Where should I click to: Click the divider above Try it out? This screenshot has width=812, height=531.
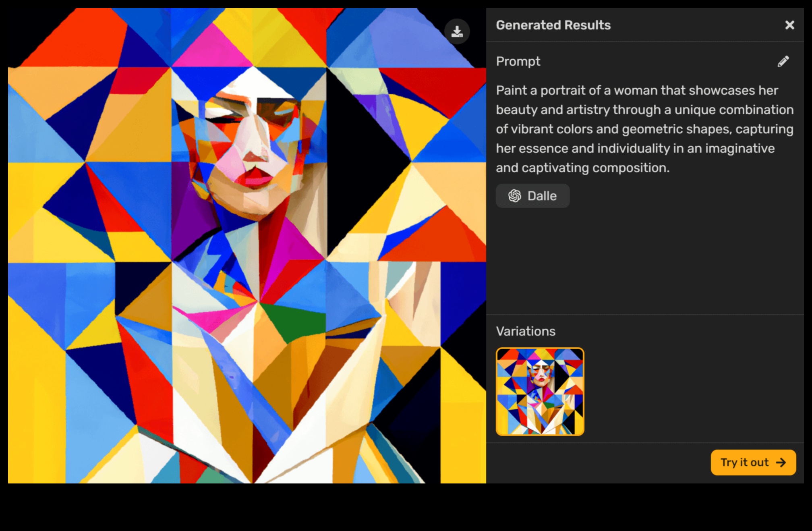[648, 442]
